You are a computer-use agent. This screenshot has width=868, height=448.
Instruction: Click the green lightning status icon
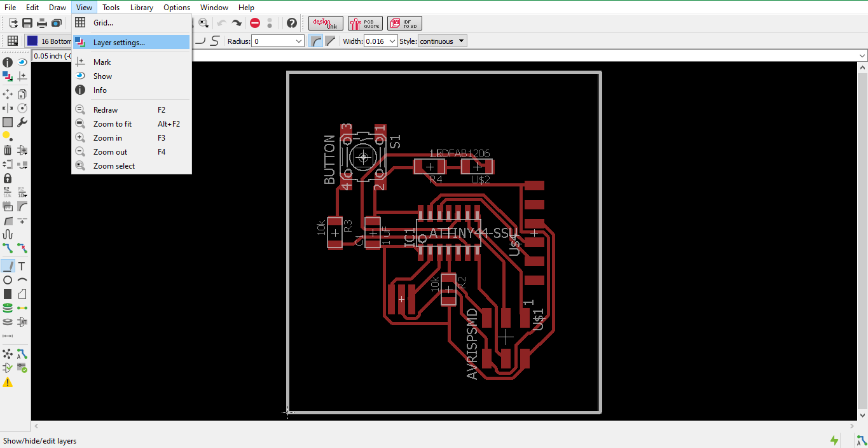[x=834, y=440]
